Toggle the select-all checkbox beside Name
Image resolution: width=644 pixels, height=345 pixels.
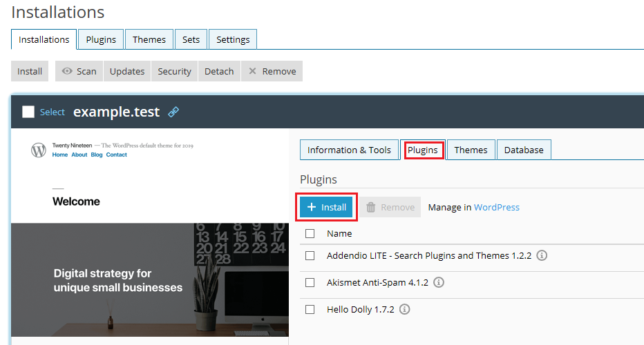point(310,233)
